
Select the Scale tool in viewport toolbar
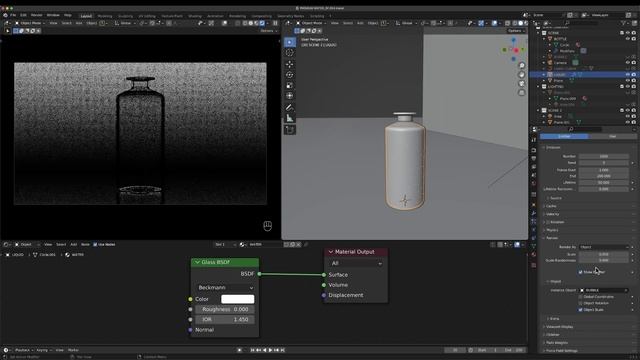pos(289,85)
